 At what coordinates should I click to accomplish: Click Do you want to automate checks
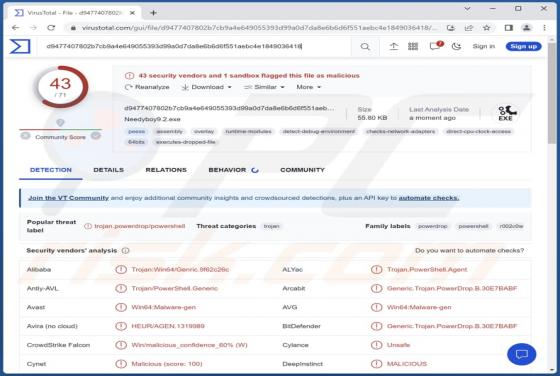point(470,251)
